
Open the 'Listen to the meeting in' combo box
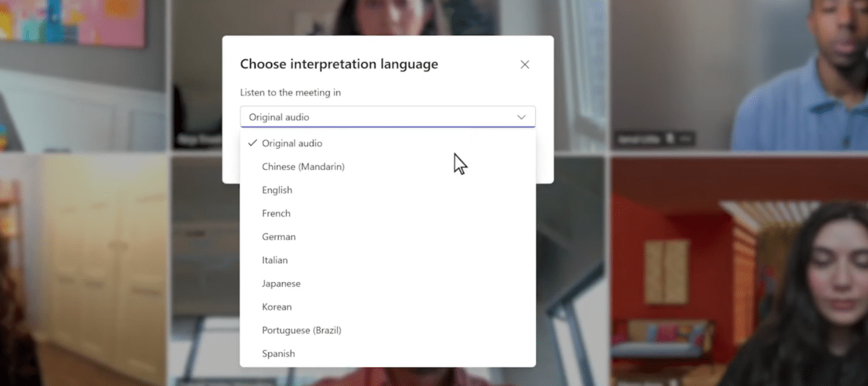(387, 117)
